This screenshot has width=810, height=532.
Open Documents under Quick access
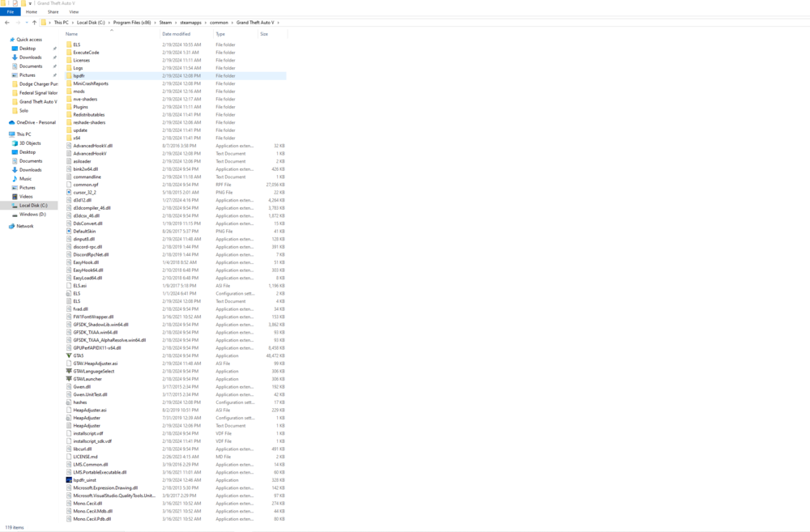pos(31,66)
